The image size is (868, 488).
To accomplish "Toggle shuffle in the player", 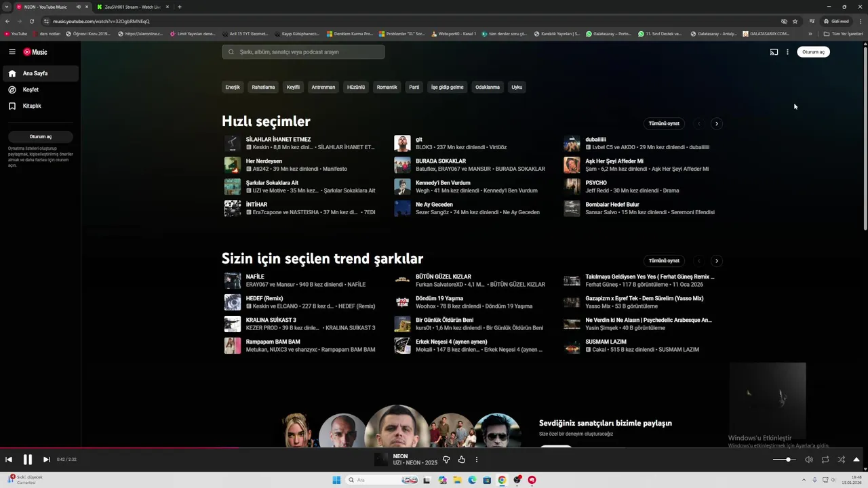I will point(841,460).
